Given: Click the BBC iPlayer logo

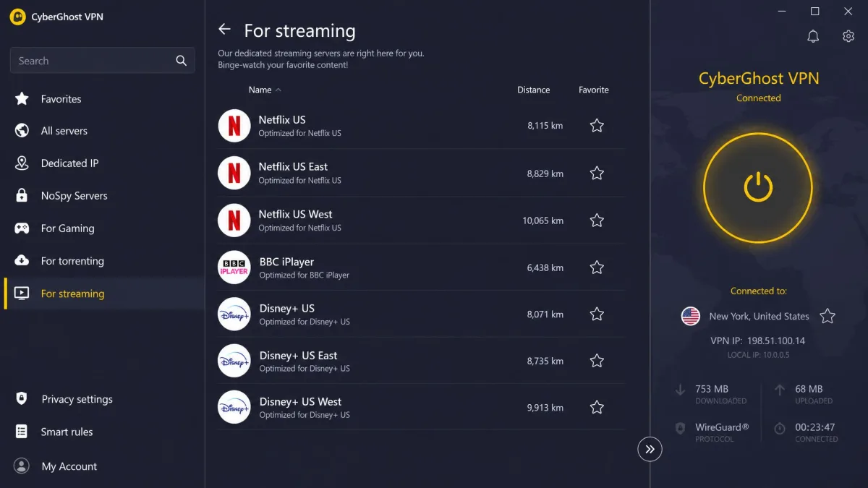Looking at the screenshot, I should (x=234, y=267).
